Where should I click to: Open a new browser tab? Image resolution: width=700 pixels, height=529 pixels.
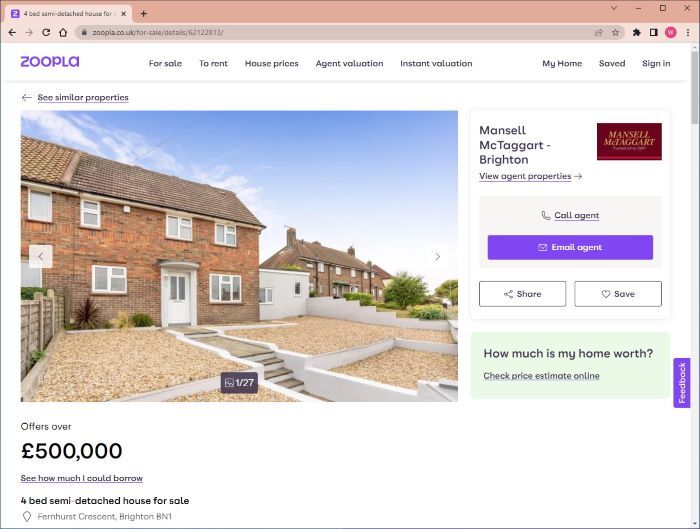tap(143, 14)
